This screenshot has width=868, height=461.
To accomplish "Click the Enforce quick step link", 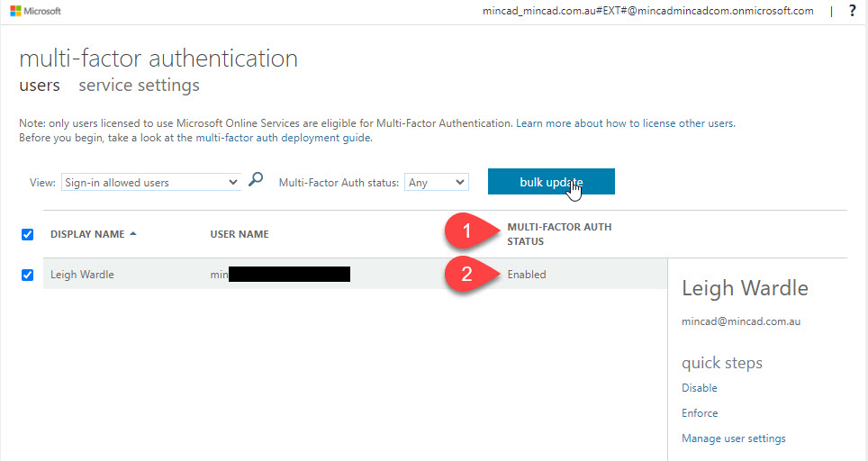I will click(x=700, y=413).
